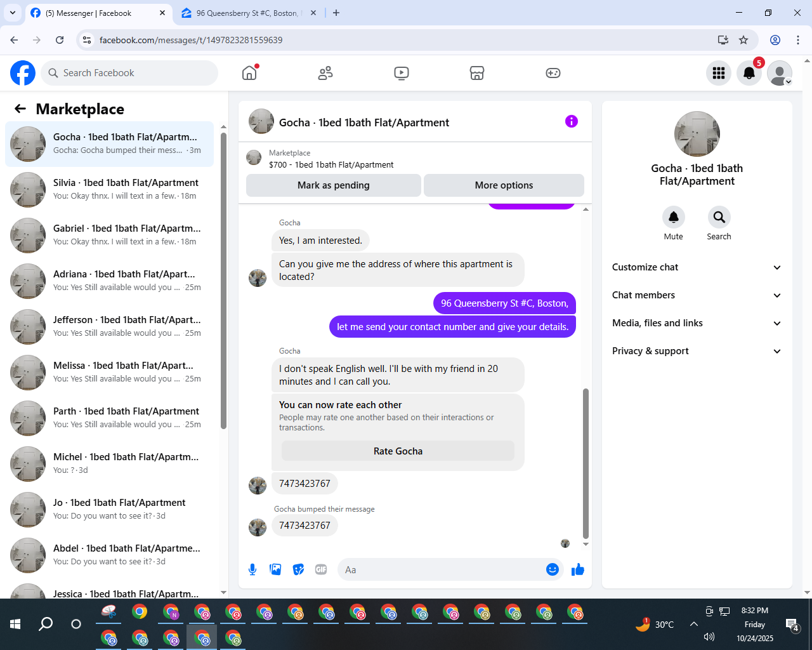The image size is (812, 650).
Task: Open the Abdel conversation
Action: click(x=109, y=555)
